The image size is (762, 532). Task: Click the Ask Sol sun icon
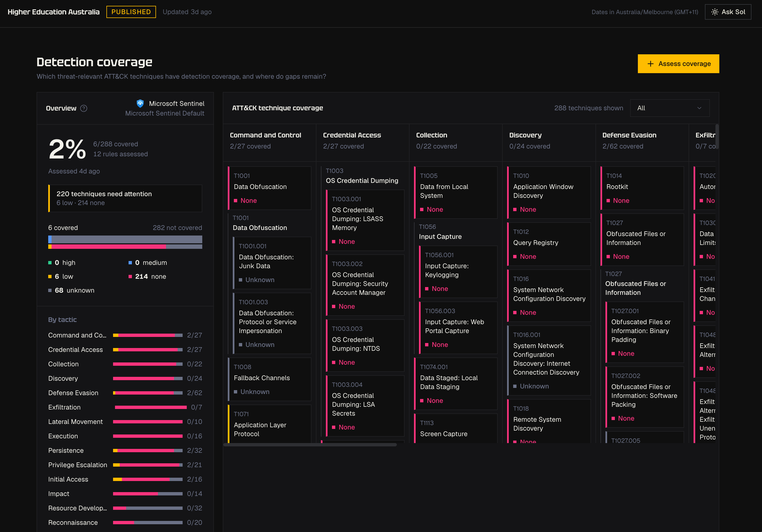pyautogui.click(x=715, y=12)
